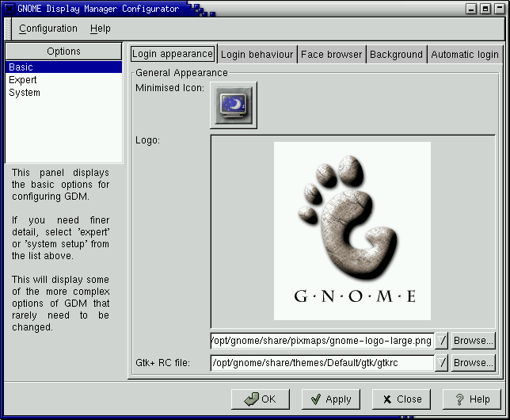Select System in the Options list
This screenshot has height=420, width=510.
click(63, 93)
